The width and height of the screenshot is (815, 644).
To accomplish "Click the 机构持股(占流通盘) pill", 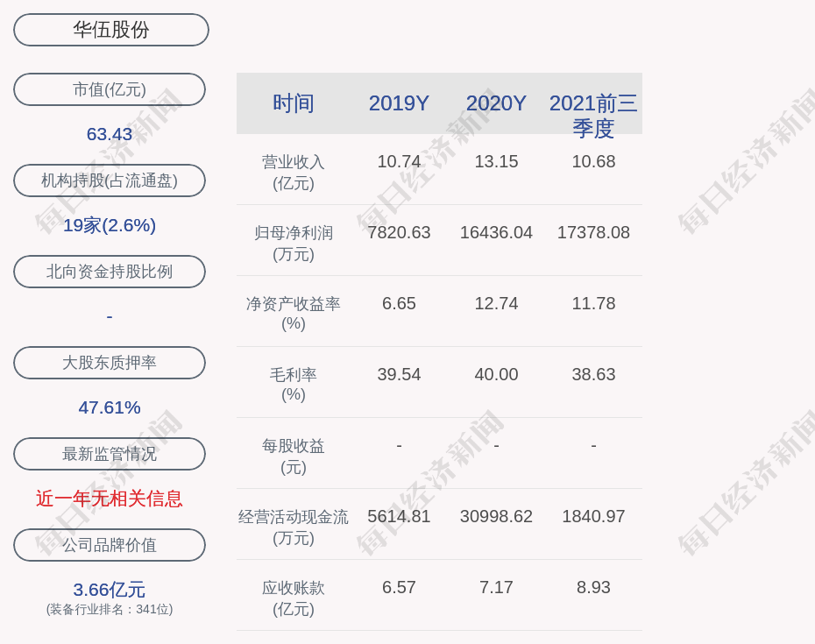I will tap(110, 180).
